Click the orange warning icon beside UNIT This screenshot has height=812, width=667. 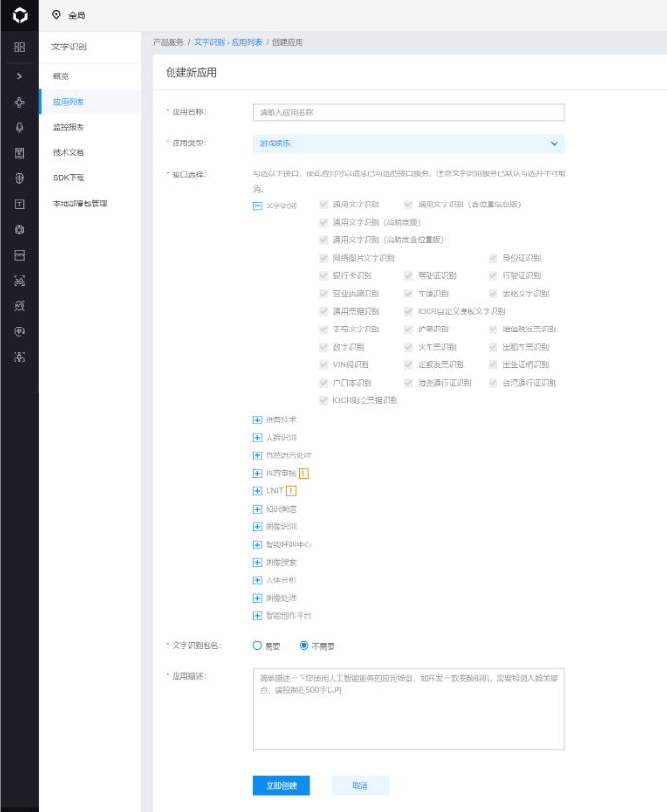click(291, 491)
